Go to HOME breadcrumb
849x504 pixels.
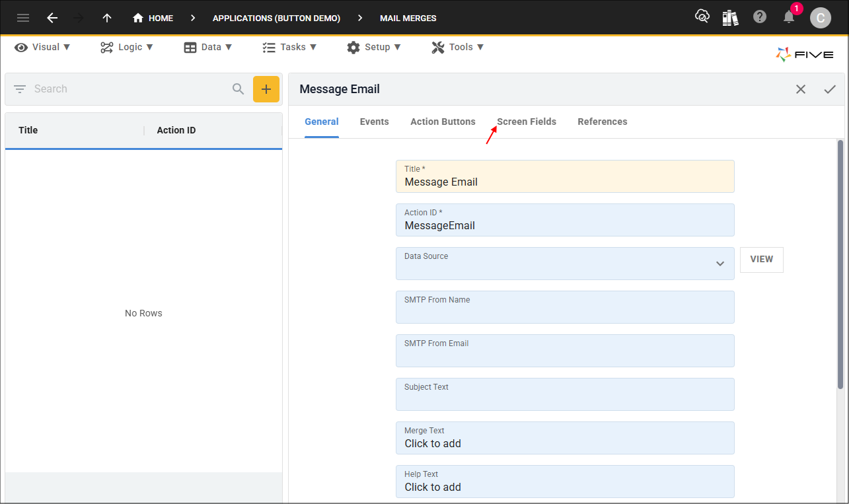pyautogui.click(x=153, y=18)
